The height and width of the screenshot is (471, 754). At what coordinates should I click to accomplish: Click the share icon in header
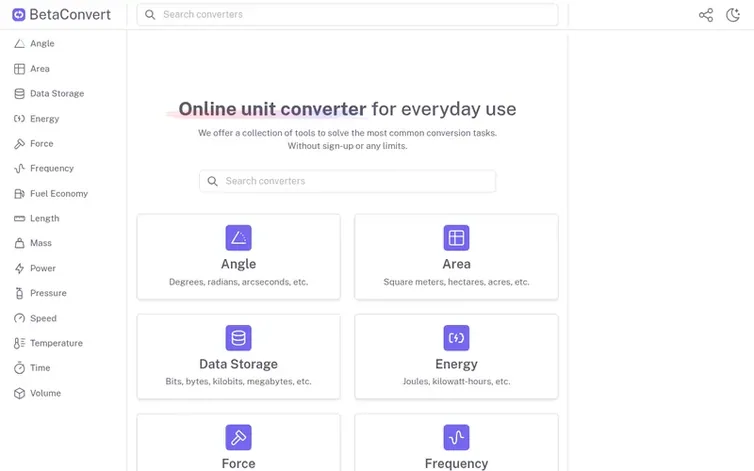(x=706, y=15)
